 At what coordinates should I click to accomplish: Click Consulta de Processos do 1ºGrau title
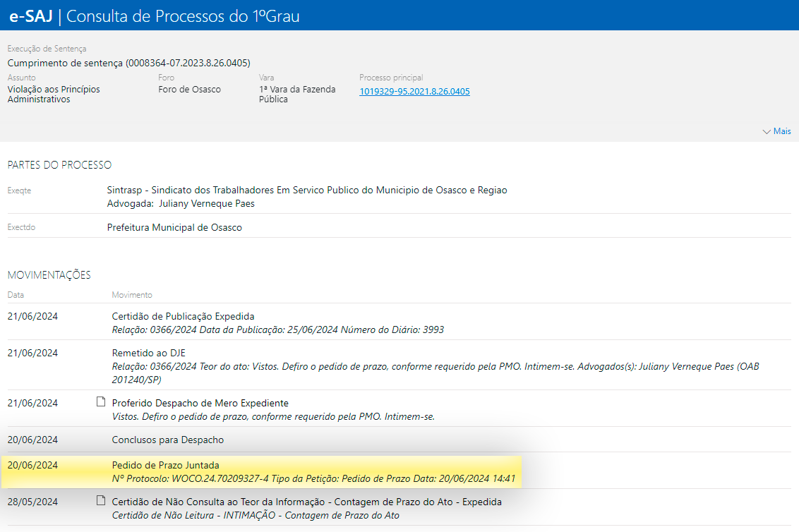(182, 16)
